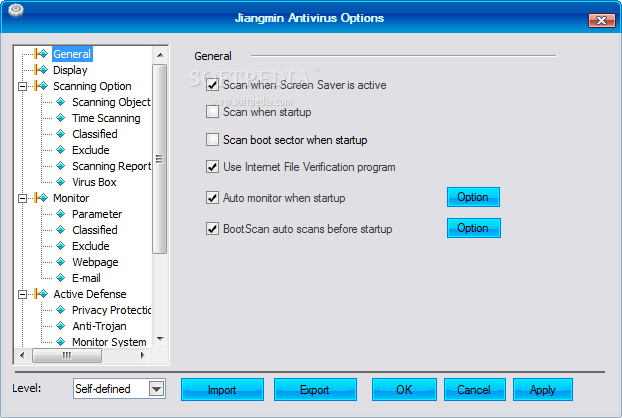The image size is (622, 418).
Task: Click diamond icon next to Webpage
Action: click(x=60, y=262)
